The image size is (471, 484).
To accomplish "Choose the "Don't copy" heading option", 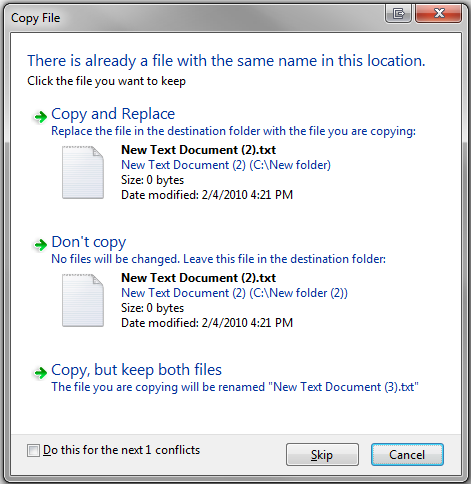I will pos(89,242).
